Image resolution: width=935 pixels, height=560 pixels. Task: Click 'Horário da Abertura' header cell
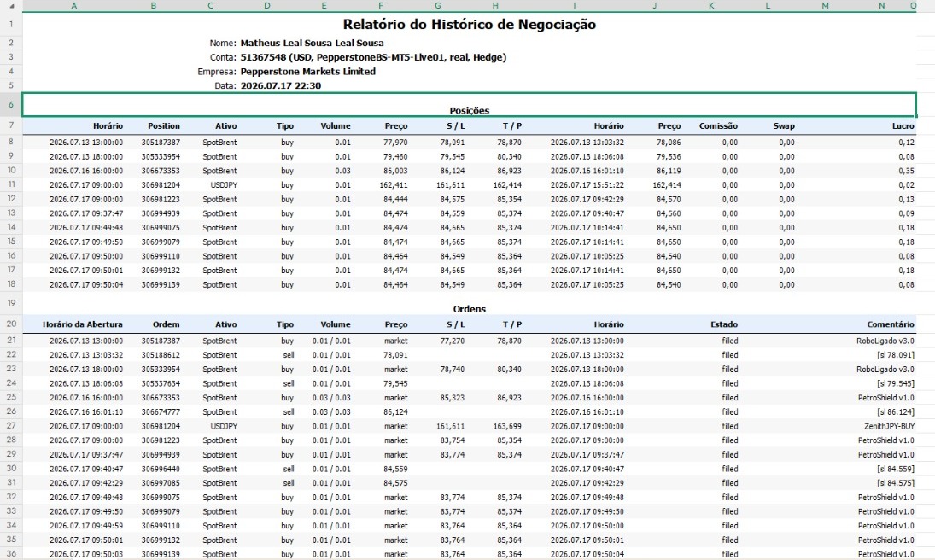tap(82, 324)
